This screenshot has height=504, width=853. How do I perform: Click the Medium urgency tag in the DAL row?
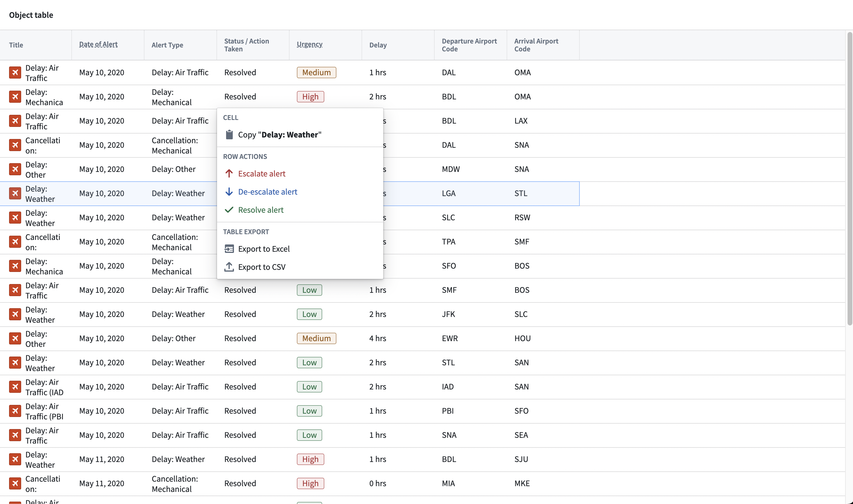[316, 73]
